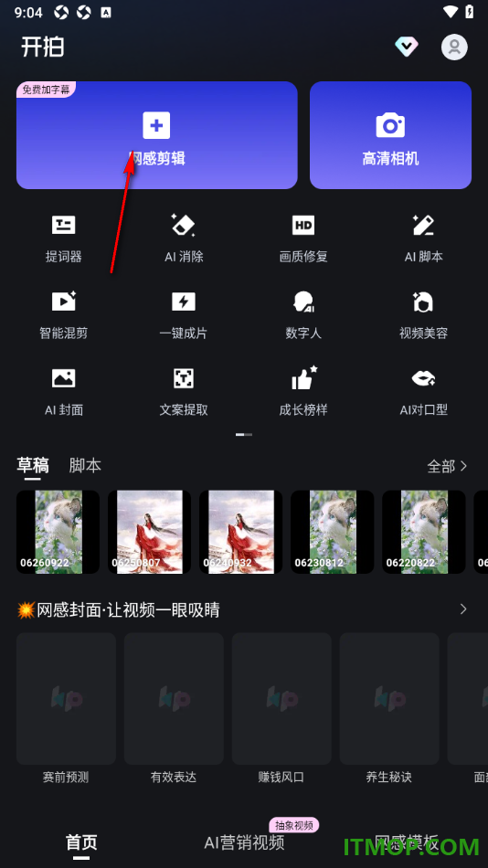
Task: Open draft thumbnail 06260922
Action: (x=58, y=532)
